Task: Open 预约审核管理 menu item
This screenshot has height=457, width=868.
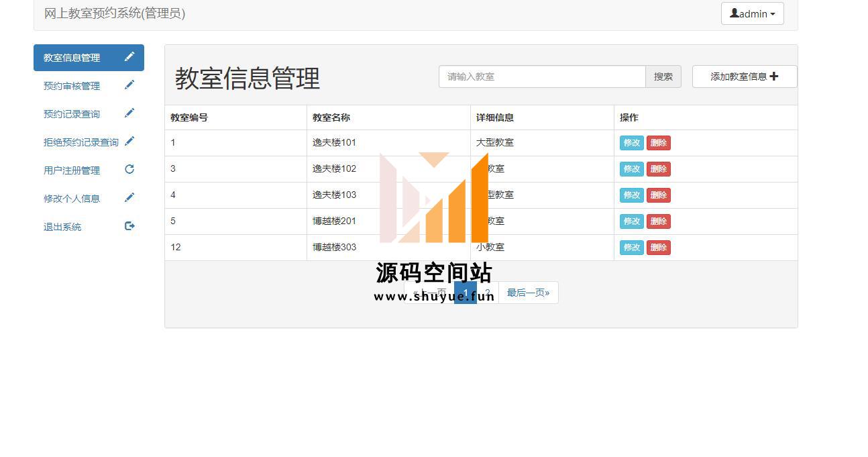Action: (72, 86)
